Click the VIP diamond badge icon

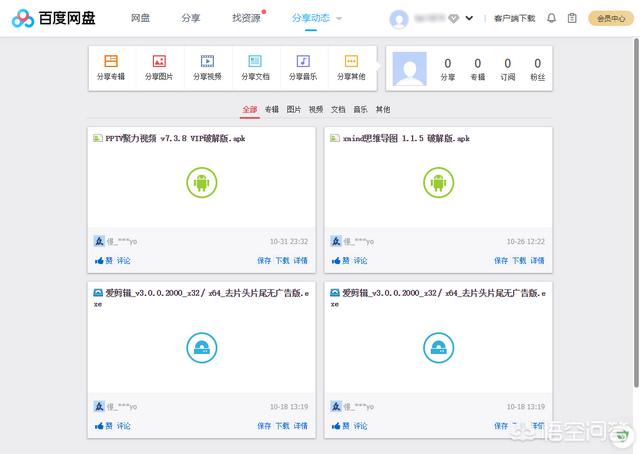tap(453, 18)
